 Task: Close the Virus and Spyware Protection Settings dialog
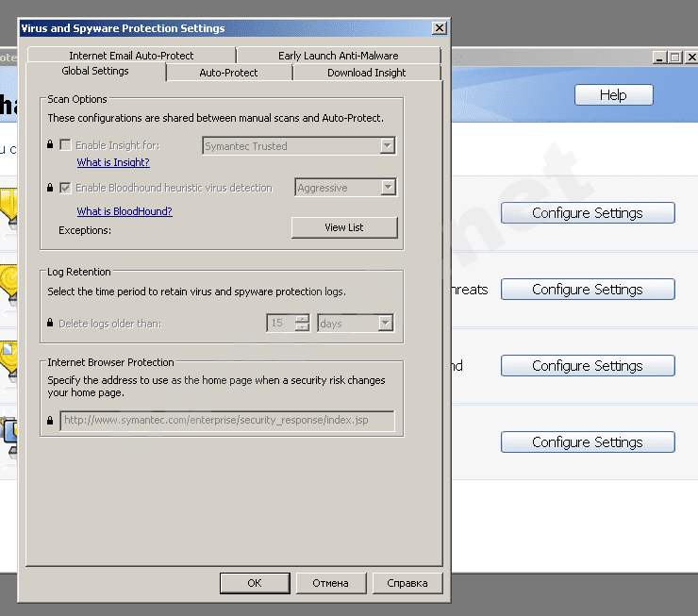coord(440,28)
